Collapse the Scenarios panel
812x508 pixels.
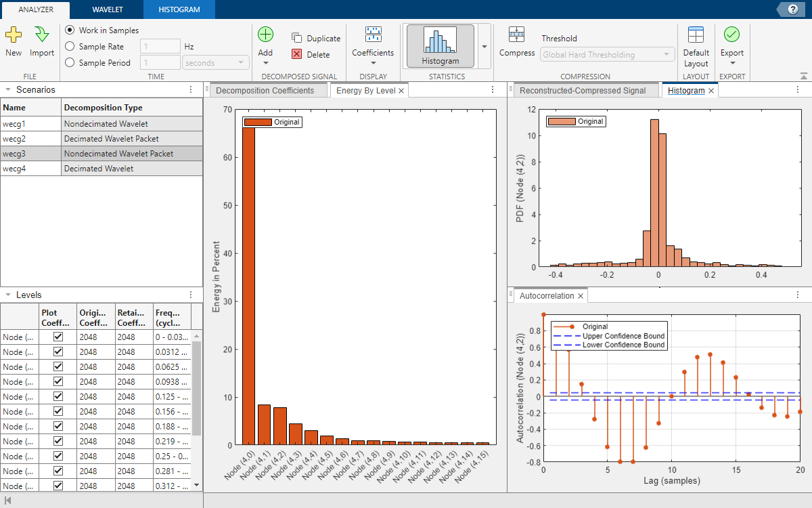(x=7, y=89)
